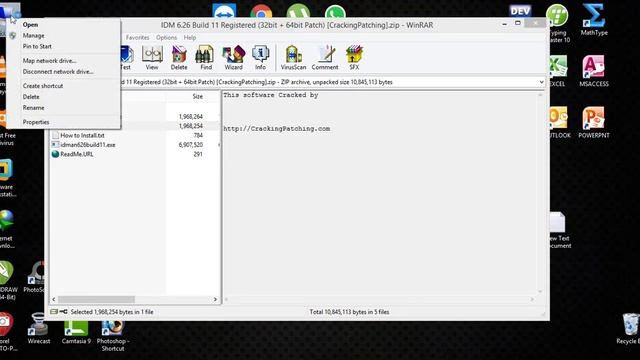Select the EXCEL desktop shortcut
640x360 pixels.
tap(558, 71)
